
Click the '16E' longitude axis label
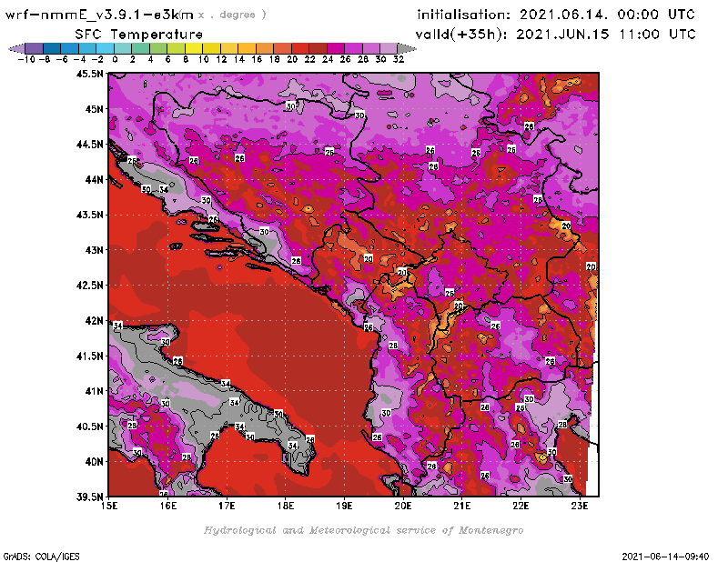[x=168, y=506]
